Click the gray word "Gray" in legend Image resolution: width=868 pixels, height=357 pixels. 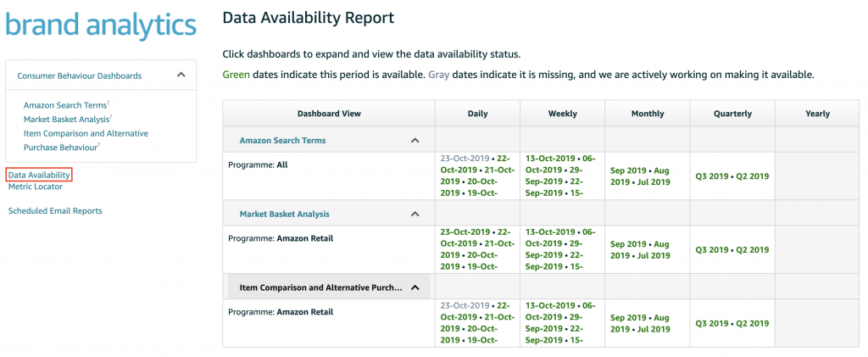(x=438, y=74)
